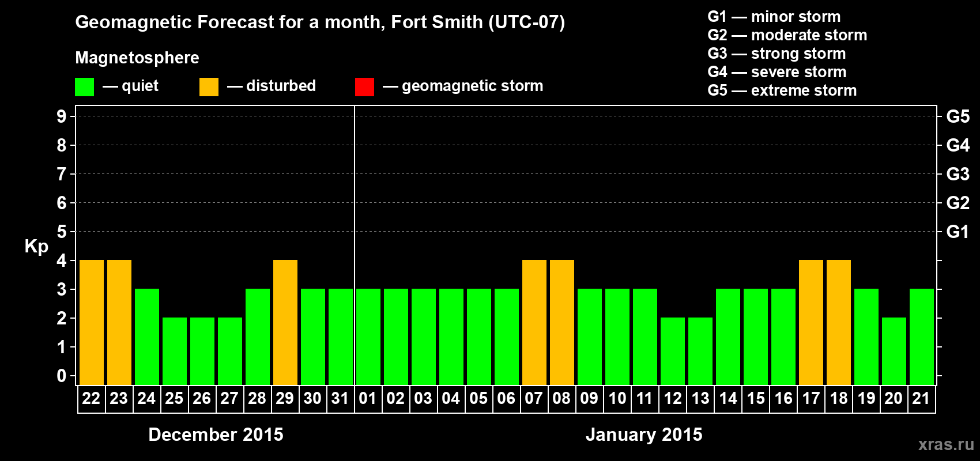Click the Kp axis value 0
The height and width of the screenshot is (461, 980).
pyautogui.click(x=62, y=376)
